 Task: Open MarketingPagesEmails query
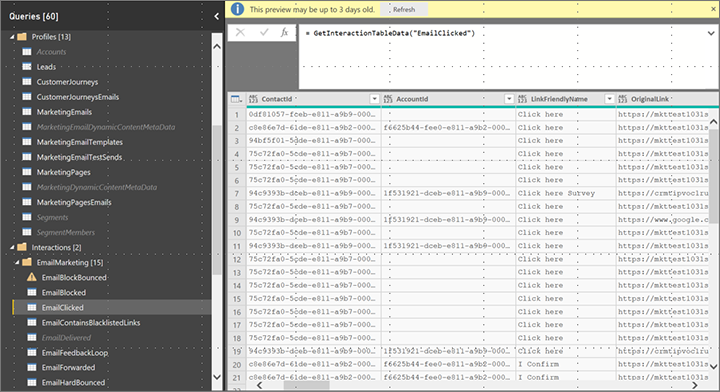coord(74,202)
